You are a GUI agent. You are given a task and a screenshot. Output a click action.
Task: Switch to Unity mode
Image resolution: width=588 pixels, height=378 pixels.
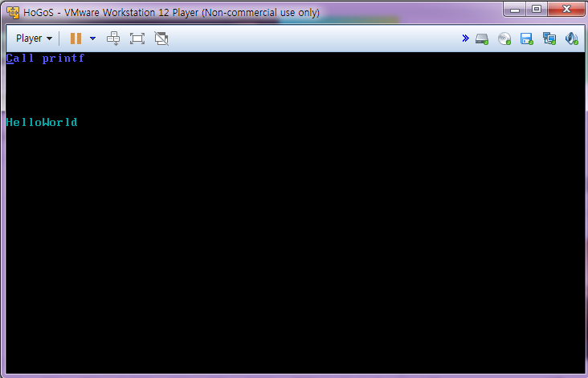click(x=161, y=39)
